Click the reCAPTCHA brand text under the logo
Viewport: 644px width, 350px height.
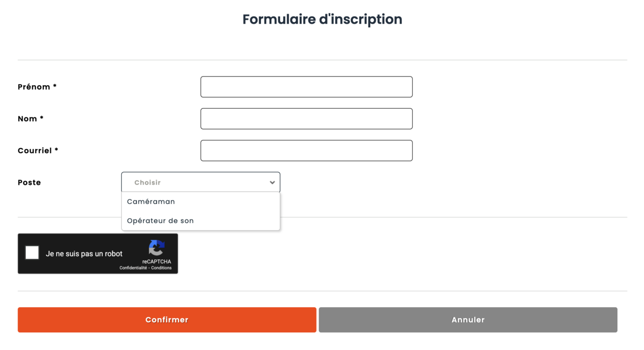(156, 261)
